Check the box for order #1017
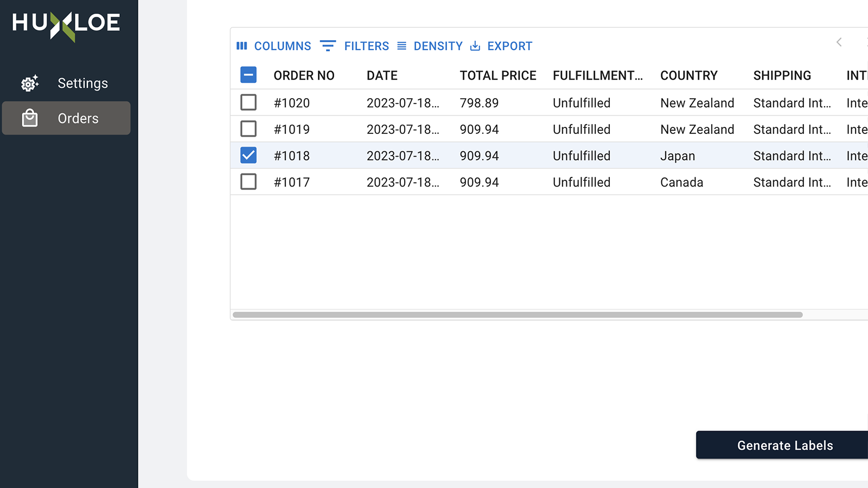868x488 pixels. point(248,182)
